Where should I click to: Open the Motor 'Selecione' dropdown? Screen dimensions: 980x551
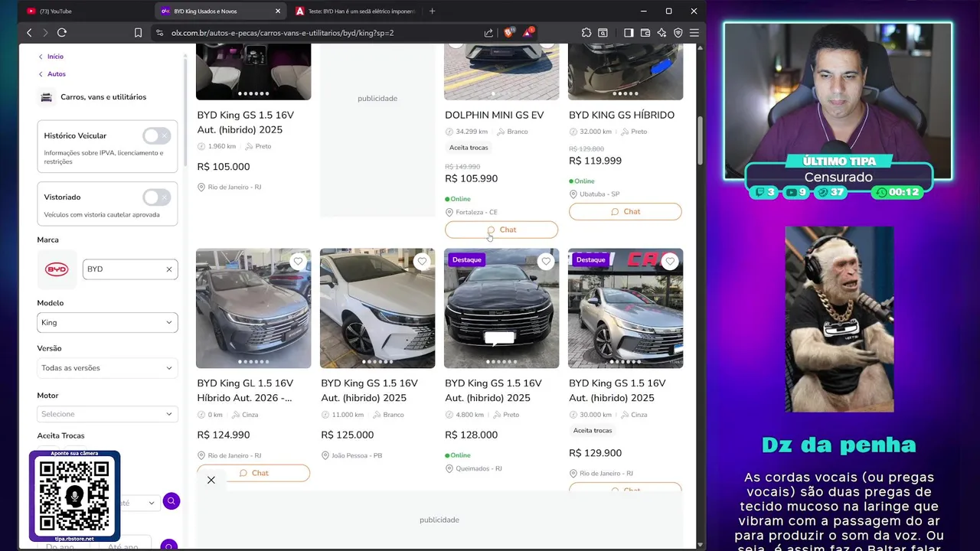click(107, 414)
